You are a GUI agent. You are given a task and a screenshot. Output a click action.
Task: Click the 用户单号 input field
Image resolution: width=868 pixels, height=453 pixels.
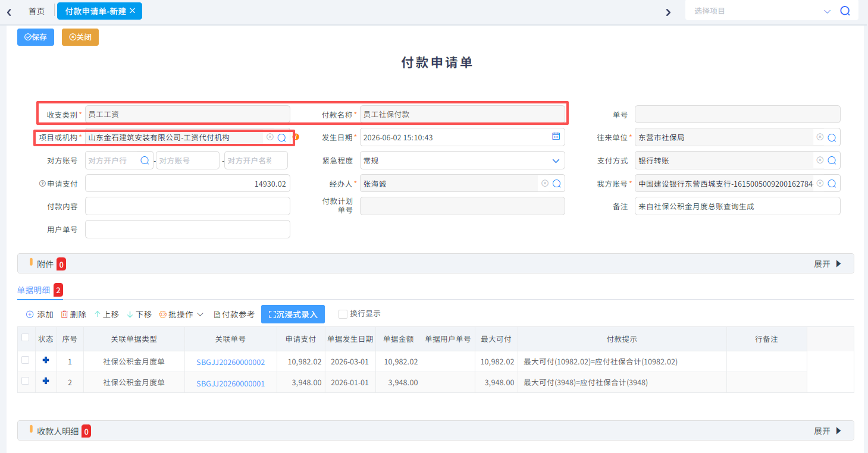coord(187,229)
